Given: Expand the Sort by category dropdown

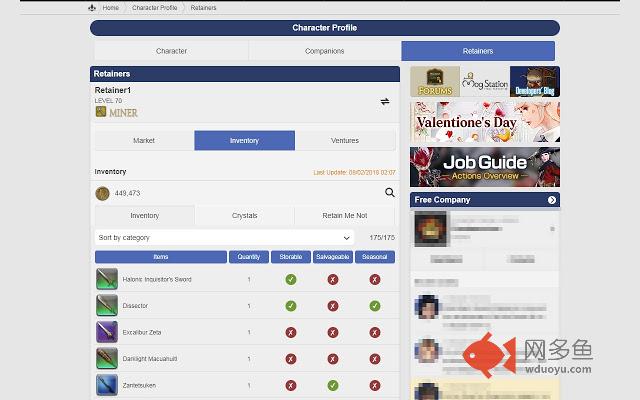Looking at the screenshot, I should click(224, 238).
